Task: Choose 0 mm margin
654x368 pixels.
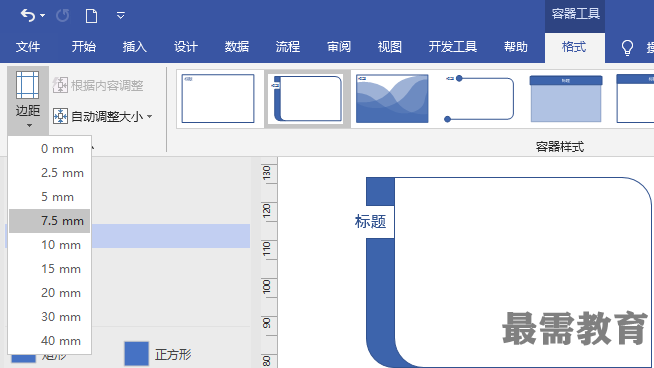Action: point(50,149)
